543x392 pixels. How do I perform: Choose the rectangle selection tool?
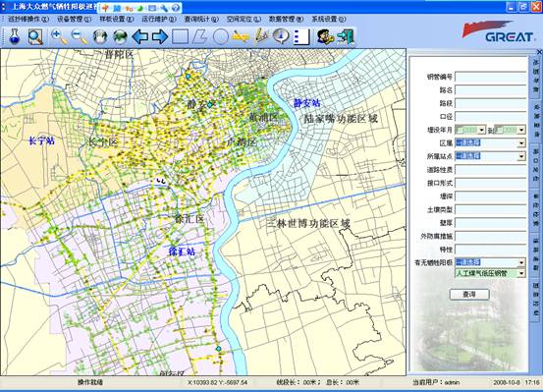point(180,36)
